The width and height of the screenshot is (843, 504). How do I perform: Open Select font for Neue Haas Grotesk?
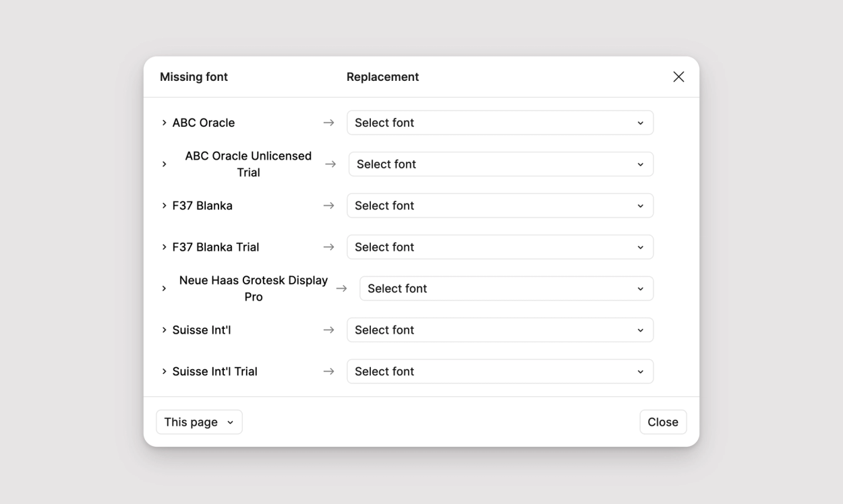coord(506,288)
